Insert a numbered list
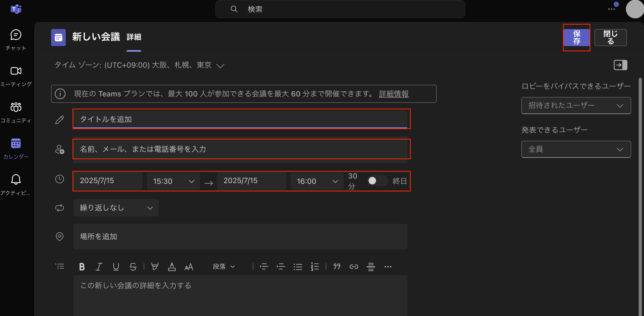Viewport: 644px width, 316px height. click(315, 266)
